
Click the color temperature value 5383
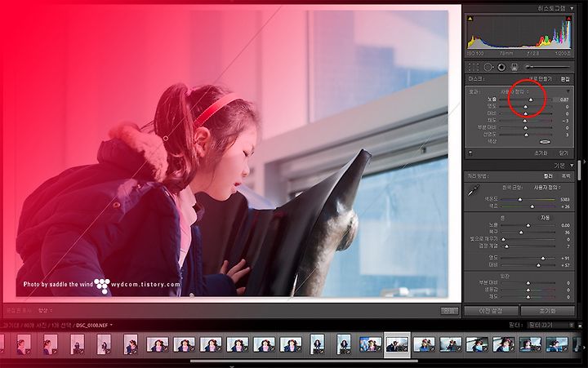(x=565, y=199)
